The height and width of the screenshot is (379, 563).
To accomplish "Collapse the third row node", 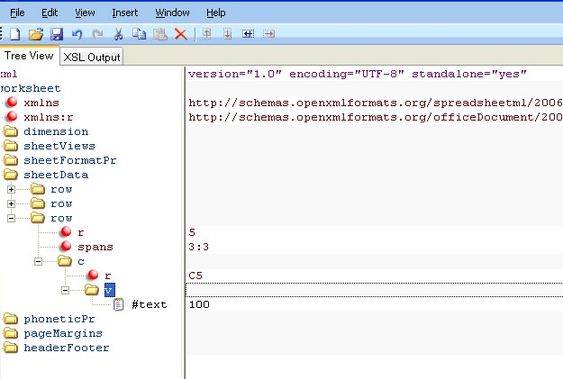I will coord(11,218).
